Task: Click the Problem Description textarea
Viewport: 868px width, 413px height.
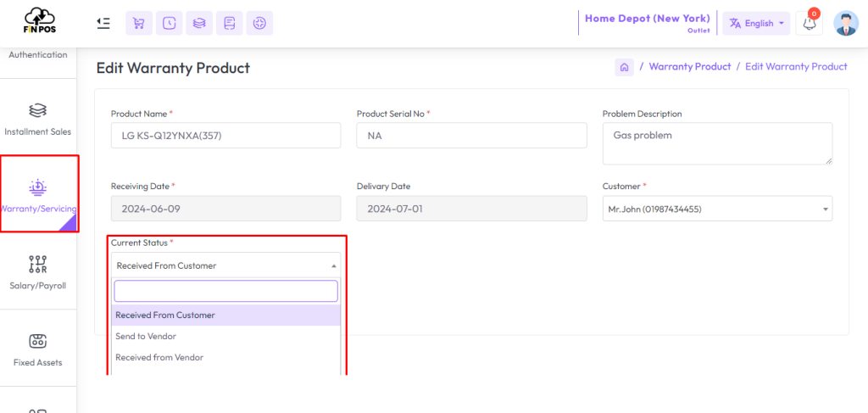Action: [x=717, y=144]
